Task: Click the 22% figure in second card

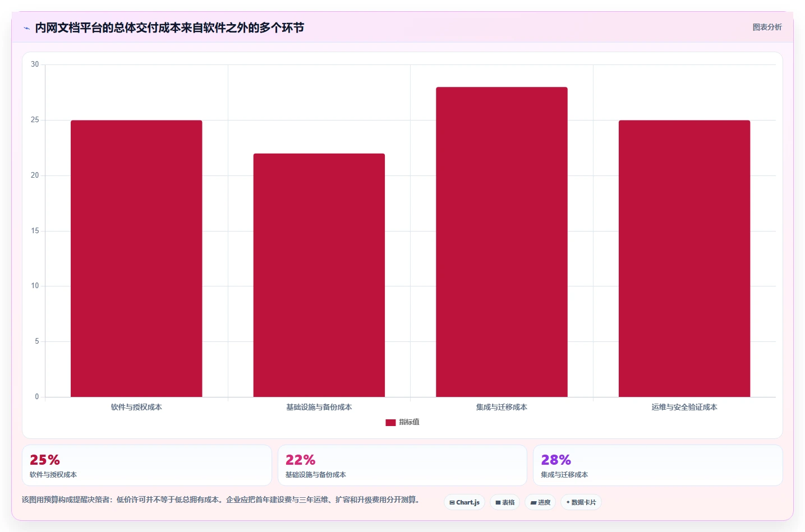Action: tap(300, 460)
